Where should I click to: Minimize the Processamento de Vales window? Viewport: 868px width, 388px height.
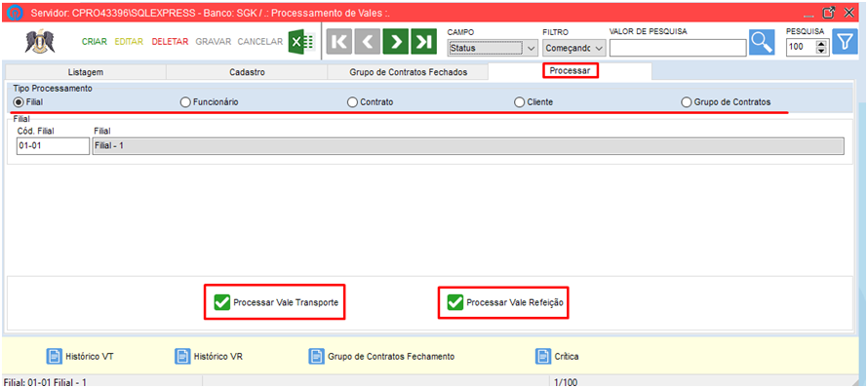coord(809,17)
